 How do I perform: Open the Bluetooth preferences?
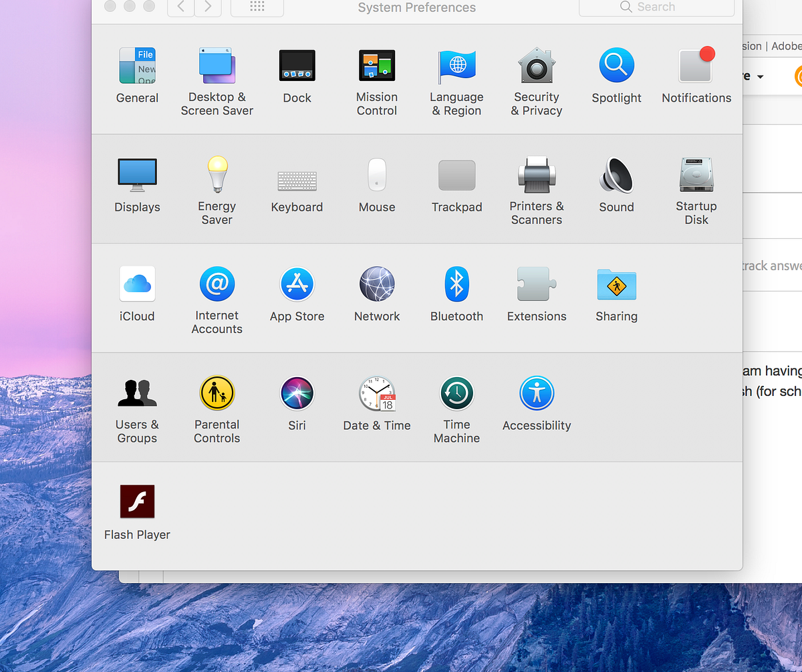[456, 284]
